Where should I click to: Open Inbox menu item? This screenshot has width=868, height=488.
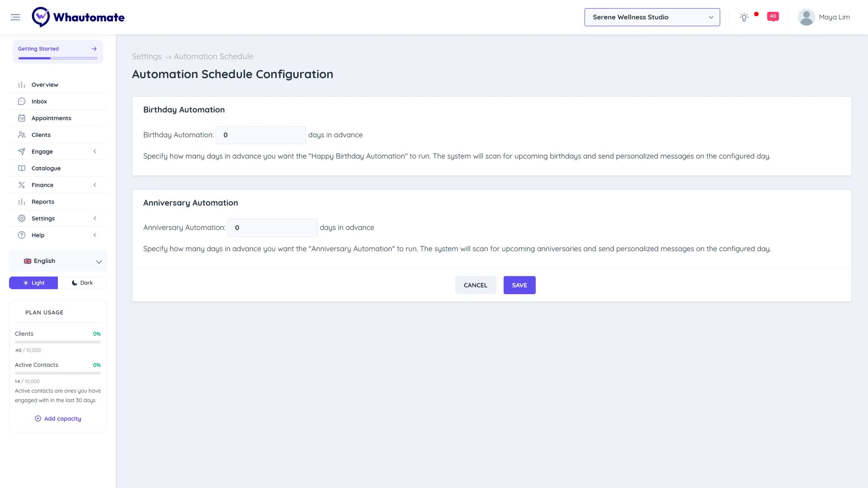(x=58, y=101)
